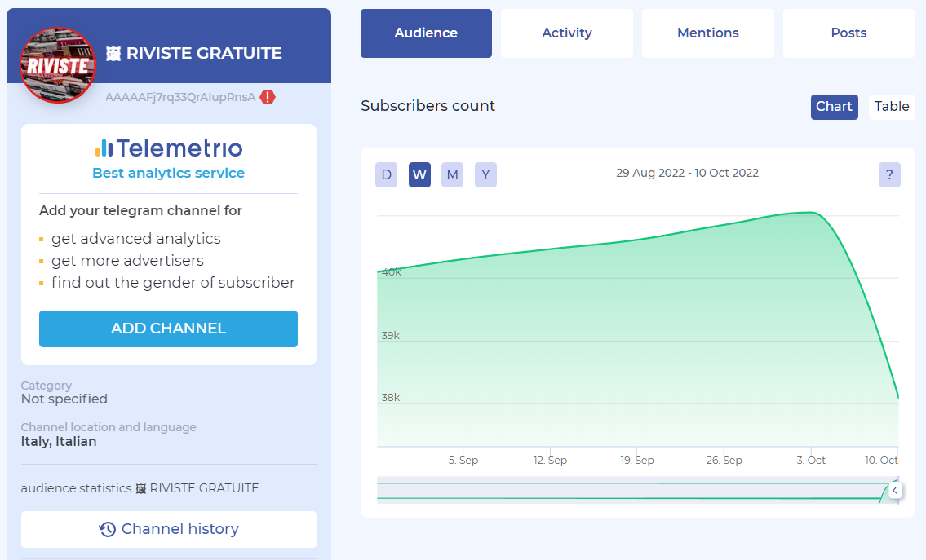Open the Activity tab
Viewport: 926px width, 560px height.
567,33
